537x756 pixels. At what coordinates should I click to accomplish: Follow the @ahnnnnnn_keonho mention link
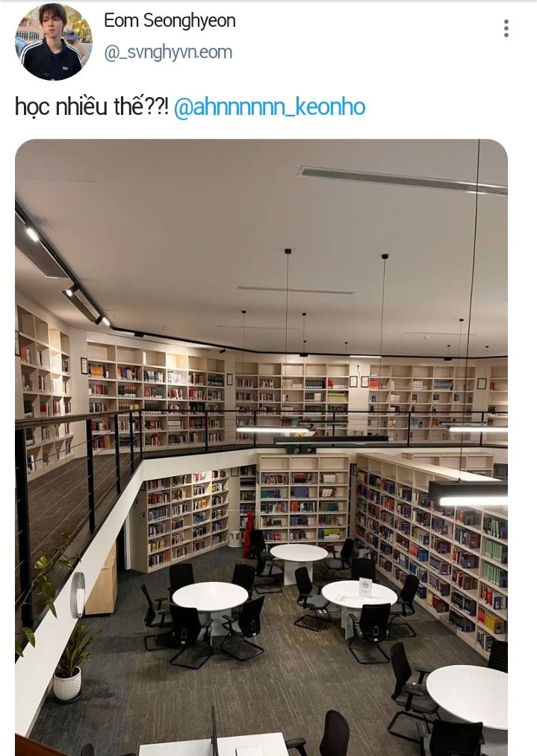269,107
